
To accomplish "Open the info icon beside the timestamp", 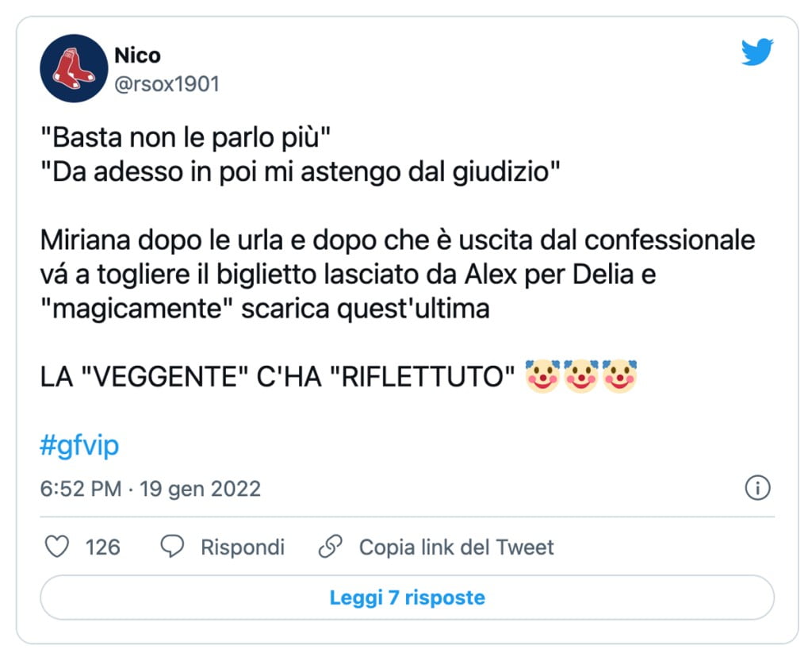I will pyautogui.click(x=758, y=490).
